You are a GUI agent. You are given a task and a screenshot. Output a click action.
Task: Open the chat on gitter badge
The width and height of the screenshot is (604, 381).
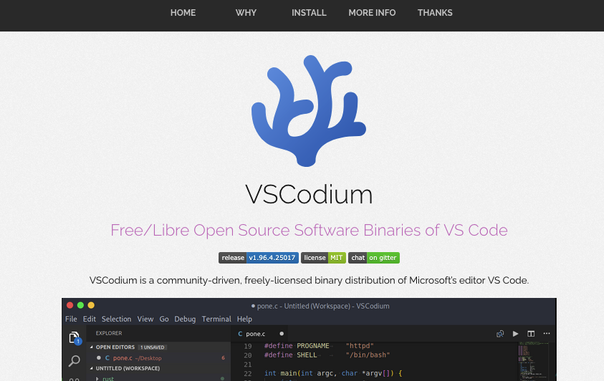click(374, 258)
